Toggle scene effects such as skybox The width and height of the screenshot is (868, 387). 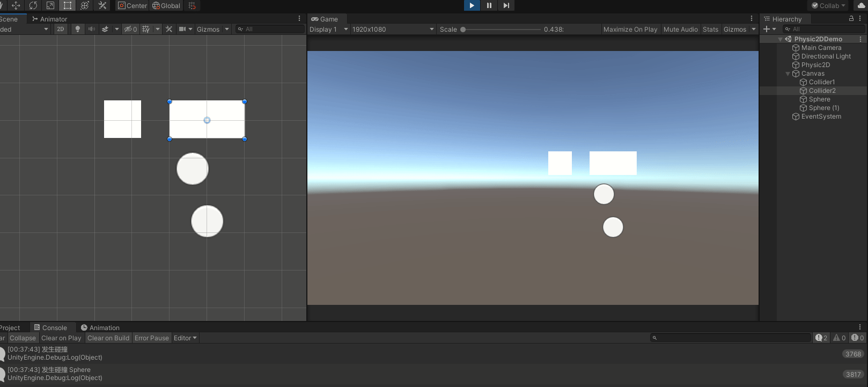click(105, 29)
